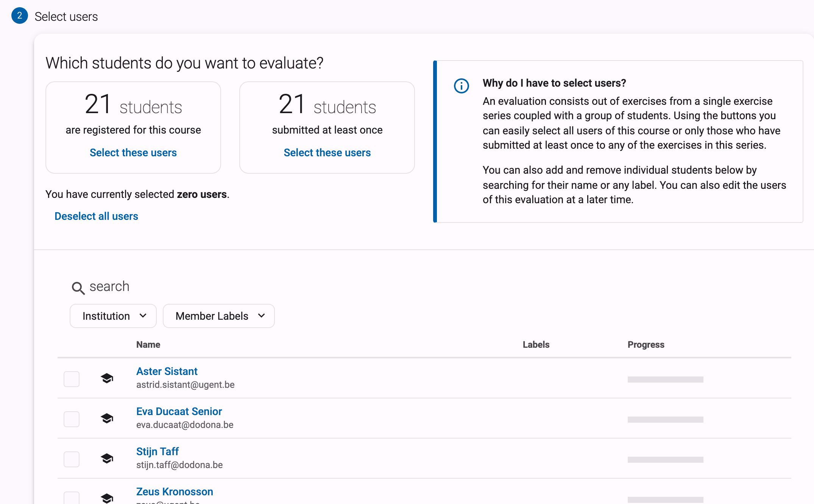This screenshot has width=814, height=504.
Task: Click the 'zero users' selection text
Action: click(x=202, y=194)
